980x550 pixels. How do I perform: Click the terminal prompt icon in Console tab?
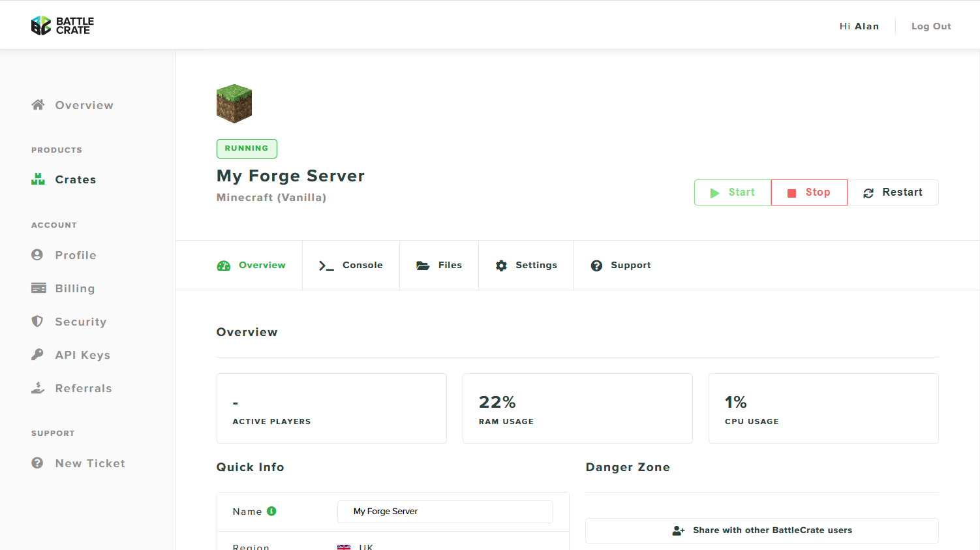coord(326,266)
